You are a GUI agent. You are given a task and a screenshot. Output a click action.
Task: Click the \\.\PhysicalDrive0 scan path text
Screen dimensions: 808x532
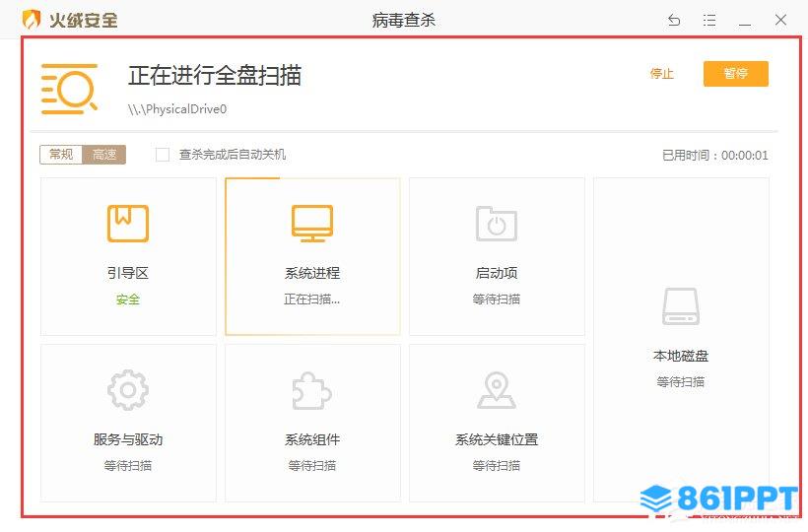[177, 109]
